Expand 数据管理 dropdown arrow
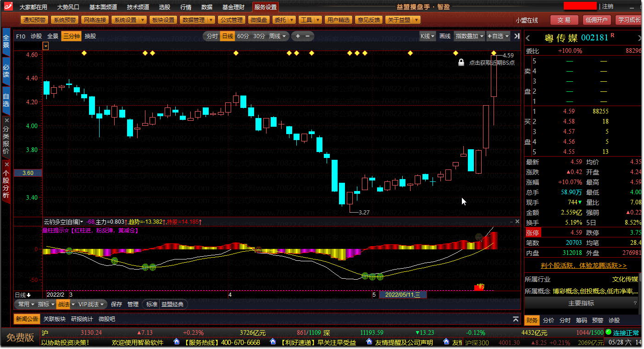This screenshot has height=349, width=644. (211, 20)
